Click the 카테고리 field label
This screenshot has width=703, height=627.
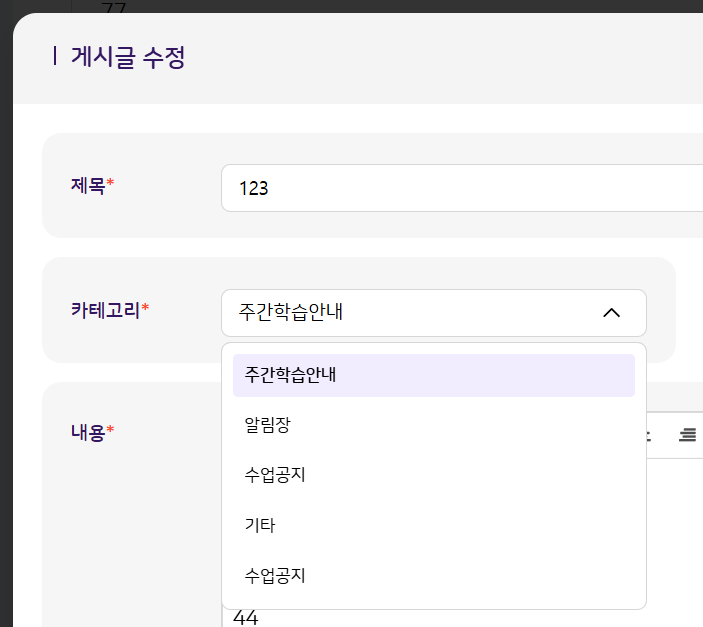[105, 309]
